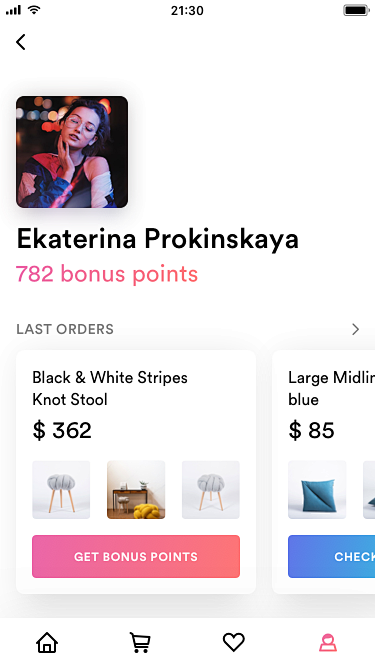Click the Get Bonus Points button

tap(136, 556)
